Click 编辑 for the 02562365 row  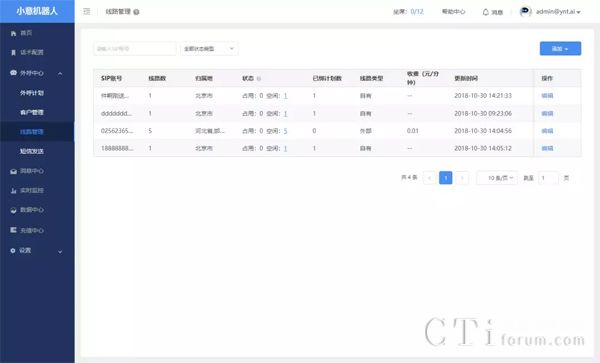[547, 131]
